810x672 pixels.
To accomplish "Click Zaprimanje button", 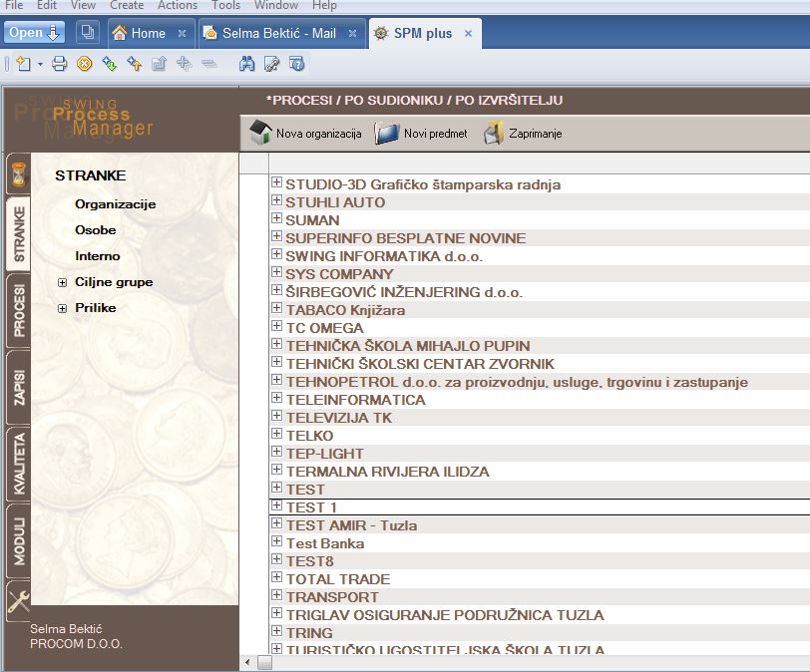I will (523, 134).
